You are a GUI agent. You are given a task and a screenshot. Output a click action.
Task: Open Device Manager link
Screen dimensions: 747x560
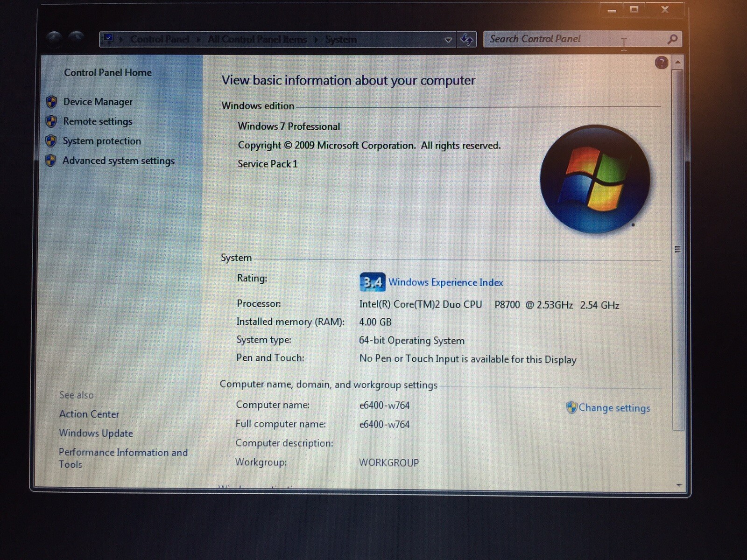click(x=98, y=102)
